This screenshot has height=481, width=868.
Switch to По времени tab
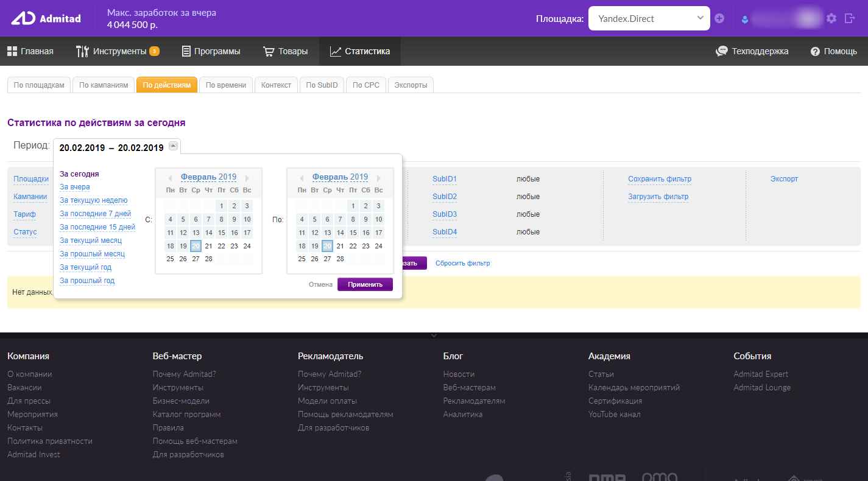[x=226, y=85]
